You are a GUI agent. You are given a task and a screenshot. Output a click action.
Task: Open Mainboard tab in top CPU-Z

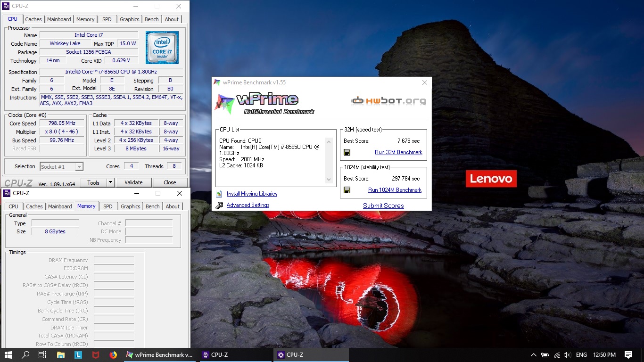click(x=59, y=19)
